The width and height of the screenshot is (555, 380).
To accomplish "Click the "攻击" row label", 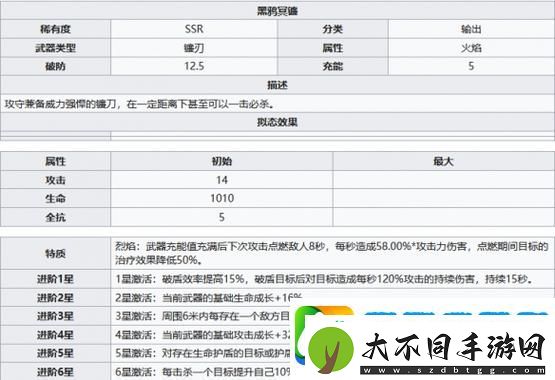I will (55, 180).
